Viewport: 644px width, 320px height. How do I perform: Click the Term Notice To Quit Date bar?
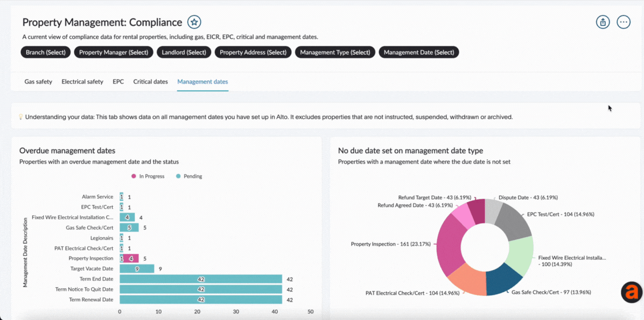pyautogui.click(x=201, y=289)
